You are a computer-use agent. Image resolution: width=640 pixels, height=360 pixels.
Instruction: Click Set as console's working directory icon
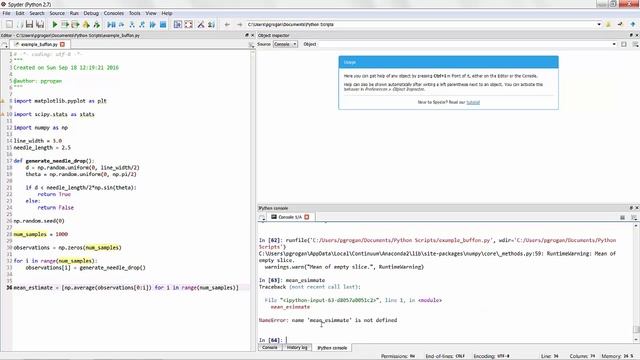(x=620, y=24)
